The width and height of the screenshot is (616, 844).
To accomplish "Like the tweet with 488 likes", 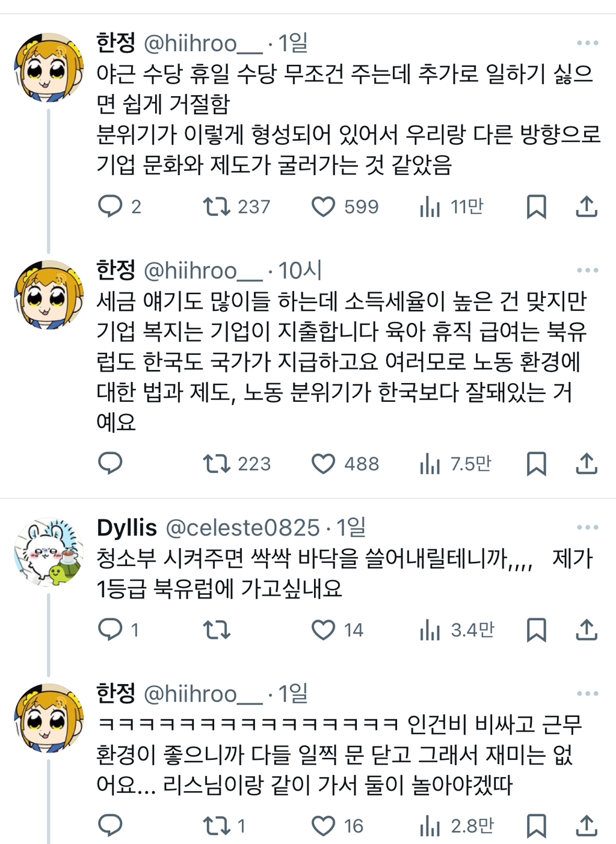I will pos(324,464).
